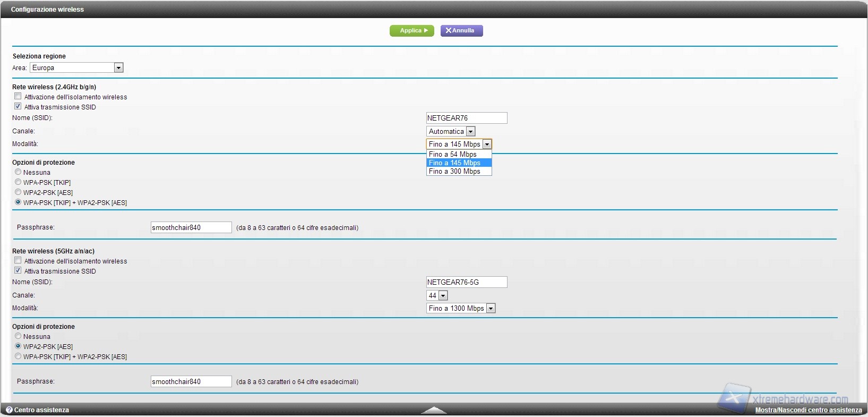Select mixed WPA-PSK + WPA2-PSK for 5GHz
Viewport: 868px width, 417px height.
pos(18,356)
